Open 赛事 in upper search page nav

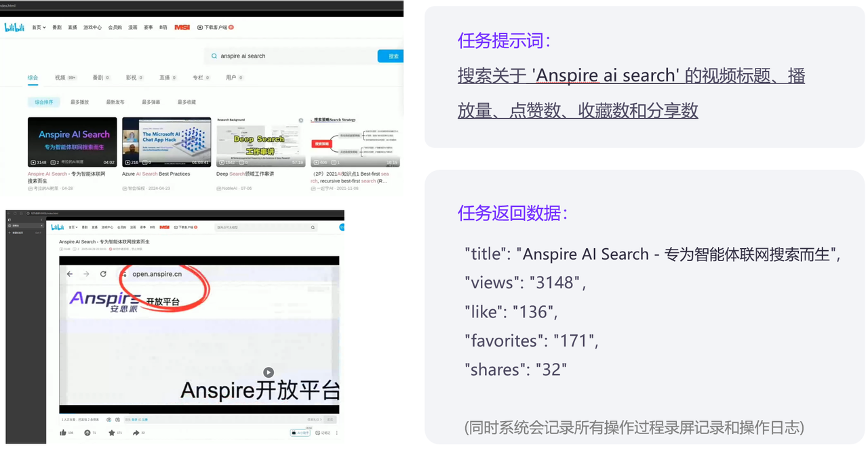149,27
